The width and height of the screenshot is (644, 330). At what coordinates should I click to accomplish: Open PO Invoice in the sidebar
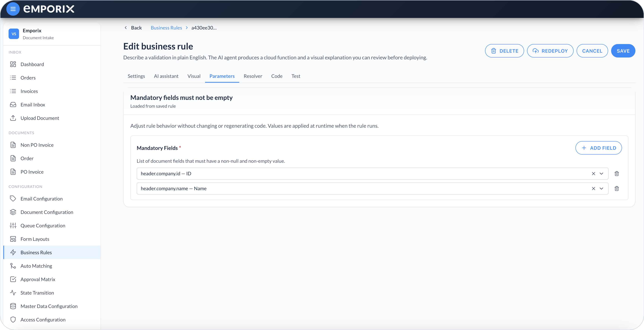pyautogui.click(x=52, y=172)
